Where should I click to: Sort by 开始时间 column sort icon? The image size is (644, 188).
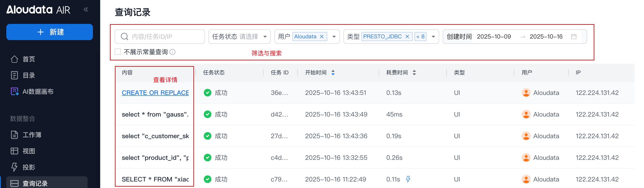tap(333, 73)
